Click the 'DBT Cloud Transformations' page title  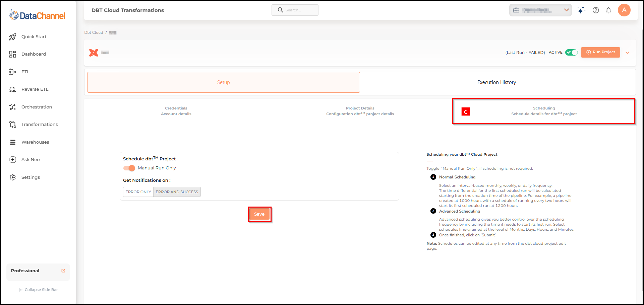pyautogui.click(x=128, y=10)
